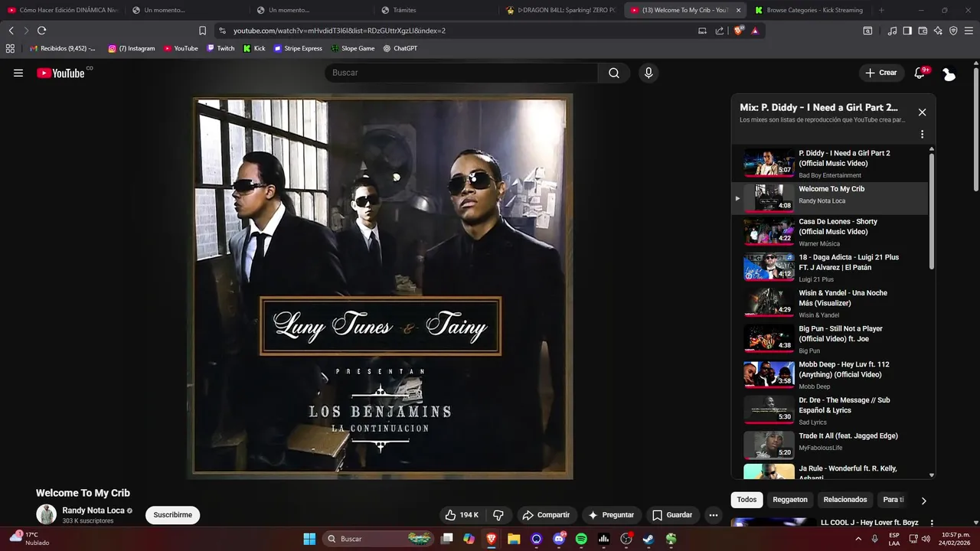Click the Preguntar button
The height and width of the screenshot is (551, 980).
click(x=611, y=515)
